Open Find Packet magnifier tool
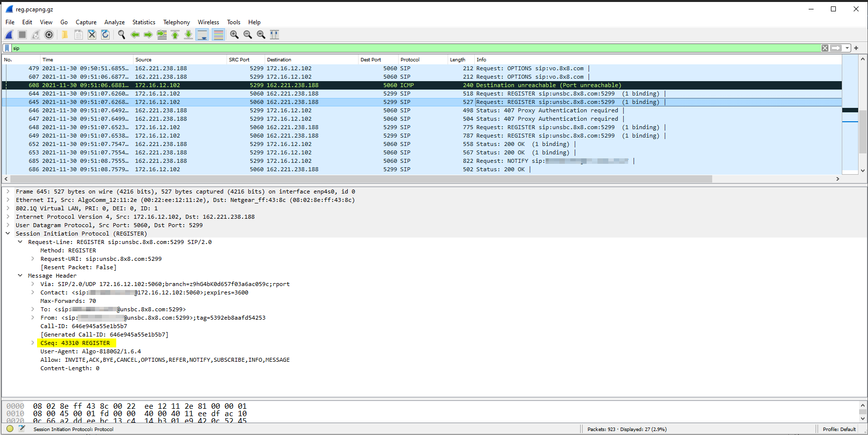This screenshot has height=435, width=868. click(121, 35)
